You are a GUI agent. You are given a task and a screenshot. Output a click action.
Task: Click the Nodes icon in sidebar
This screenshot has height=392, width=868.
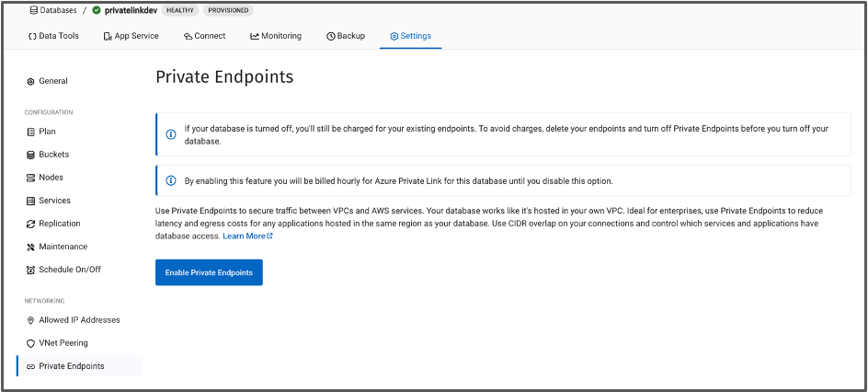(x=31, y=178)
